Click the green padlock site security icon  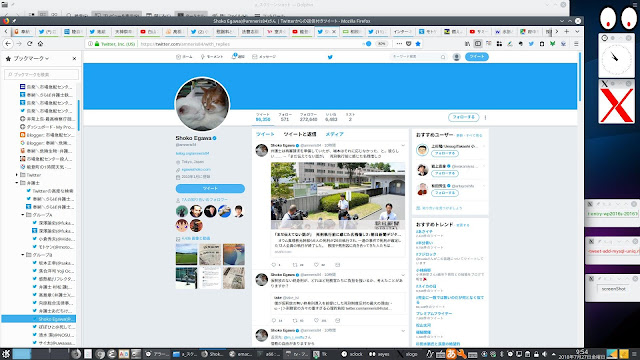coord(97,44)
